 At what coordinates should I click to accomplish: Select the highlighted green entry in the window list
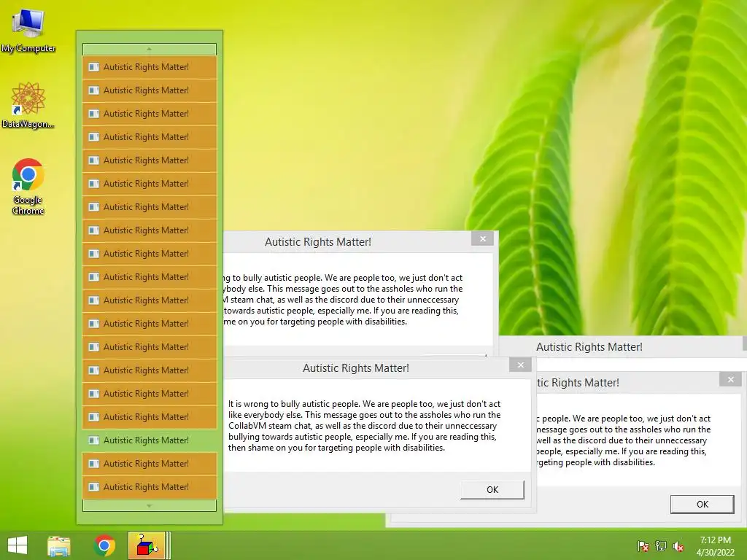[x=150, y=440]
